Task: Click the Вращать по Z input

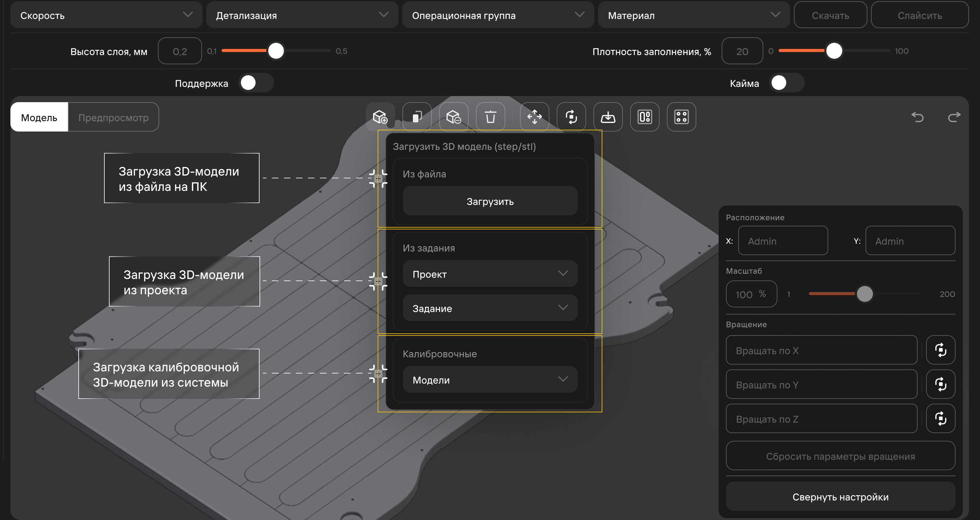Action: point(821,418)
